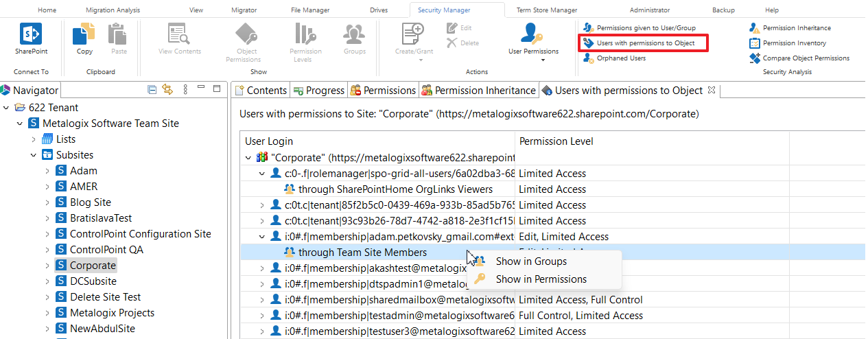Click Permissions given to User/Group
Screen dimensions: 868x339
(x=640, y=28)
